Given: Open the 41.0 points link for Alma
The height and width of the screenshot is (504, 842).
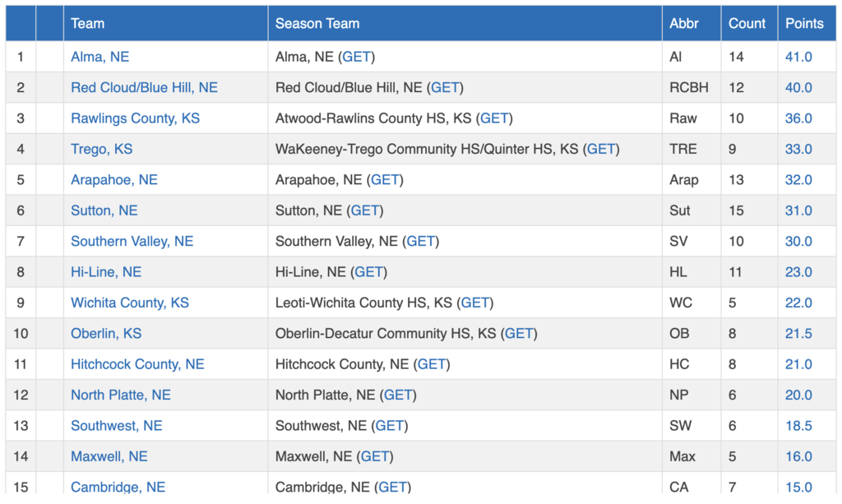Looking at the screenshot, I should tap(798, 57).
